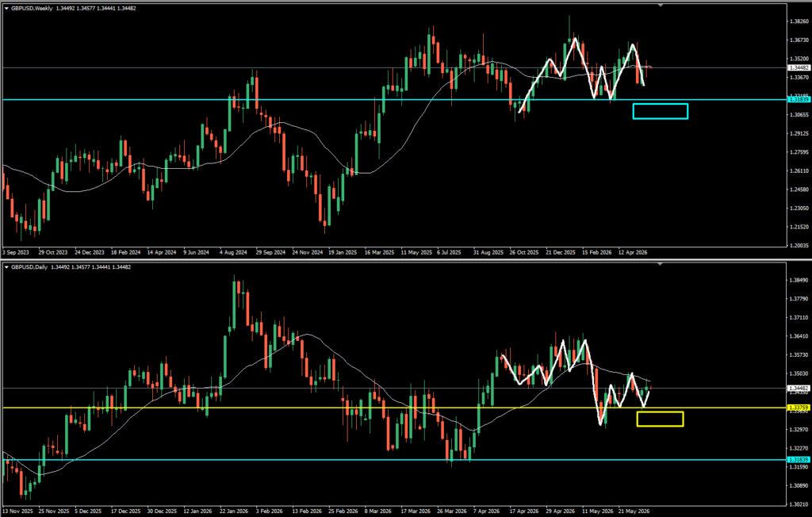Screen dimensions: 812x517
Task: Click the 21 Dec 2025 date label on Weekly chart
Action: point(561,252)
